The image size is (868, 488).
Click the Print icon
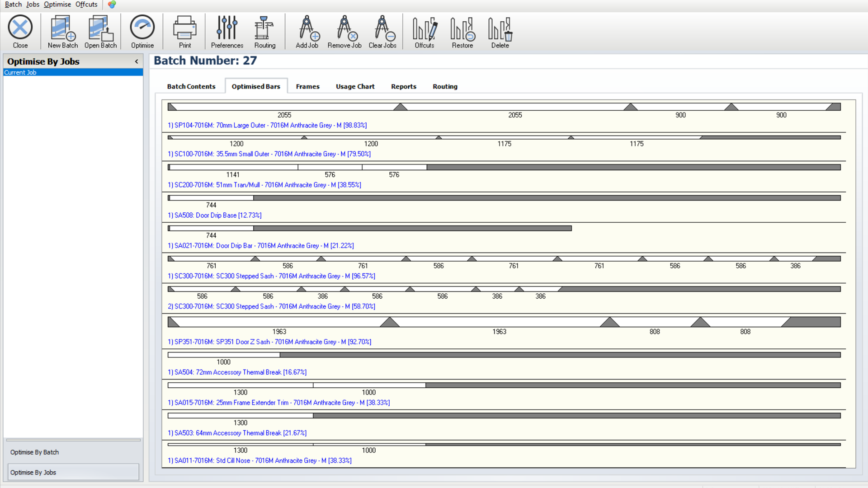184,31
